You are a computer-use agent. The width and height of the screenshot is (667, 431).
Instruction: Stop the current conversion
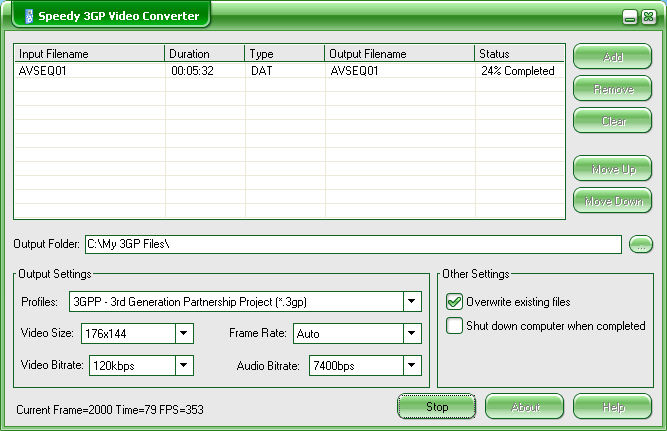[x=436, y=407]
